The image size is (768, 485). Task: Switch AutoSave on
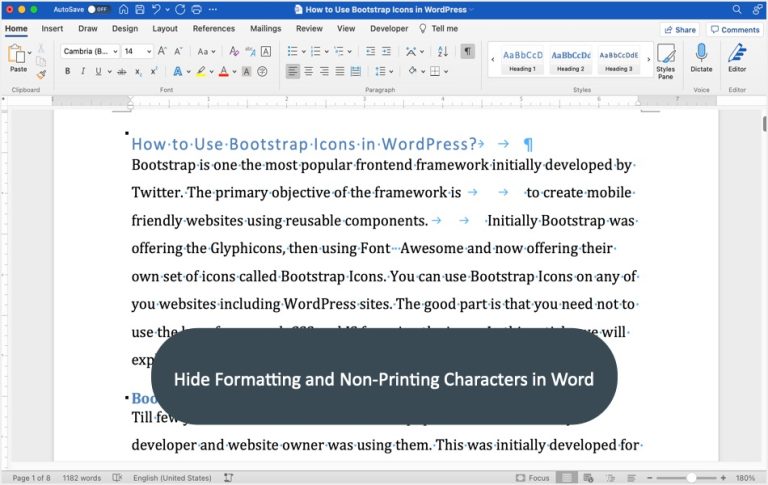[99, 9]
